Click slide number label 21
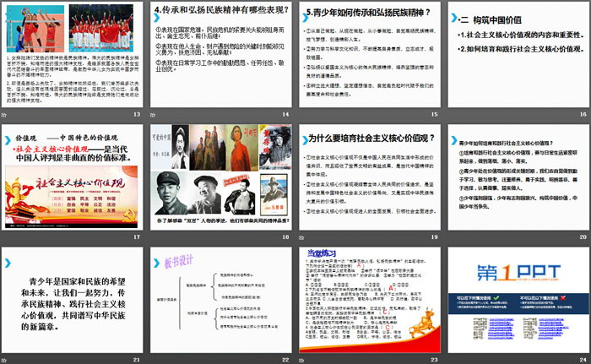Viewport: 591px width, 364px height. 137,360
